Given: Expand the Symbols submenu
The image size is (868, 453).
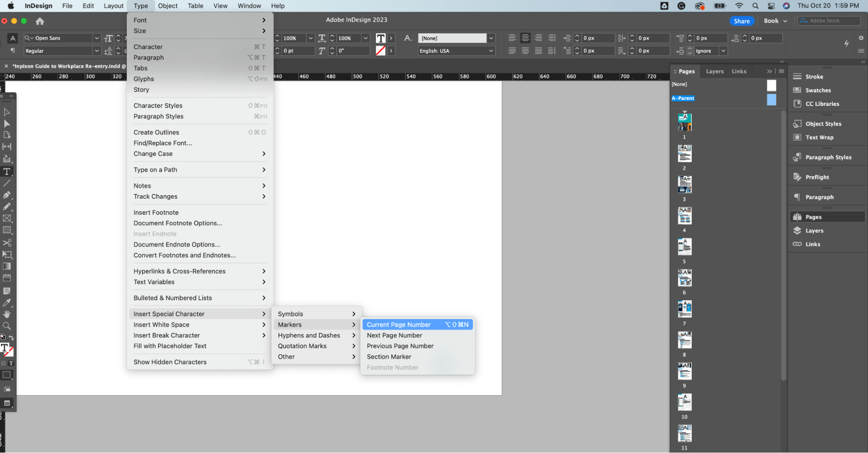Looking at the screenshot, I should tap(317, 314).
